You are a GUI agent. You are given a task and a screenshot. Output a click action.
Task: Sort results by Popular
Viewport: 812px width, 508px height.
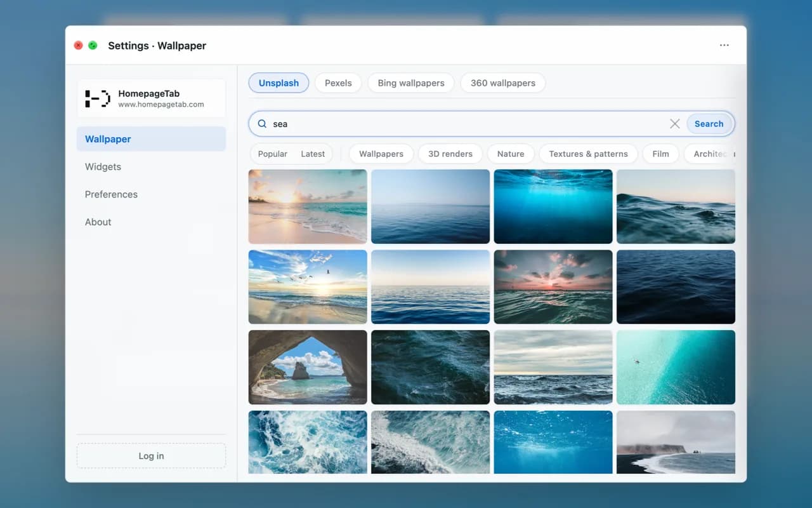(x=273, y=154)
